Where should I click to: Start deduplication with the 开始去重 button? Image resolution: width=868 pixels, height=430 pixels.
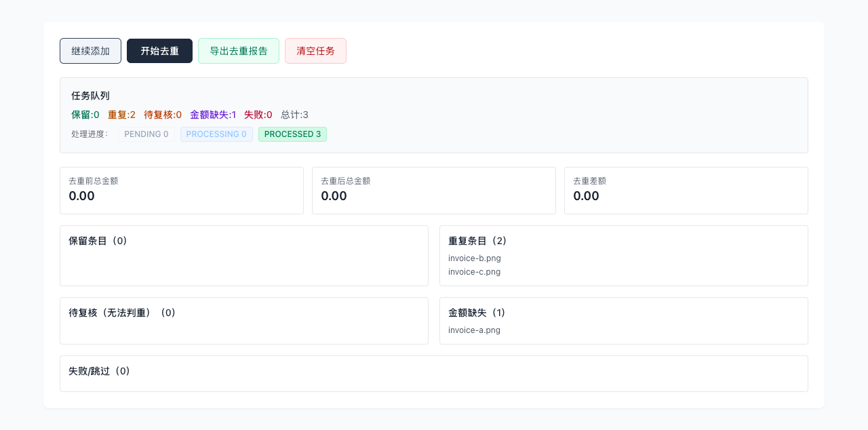point(159,51)
